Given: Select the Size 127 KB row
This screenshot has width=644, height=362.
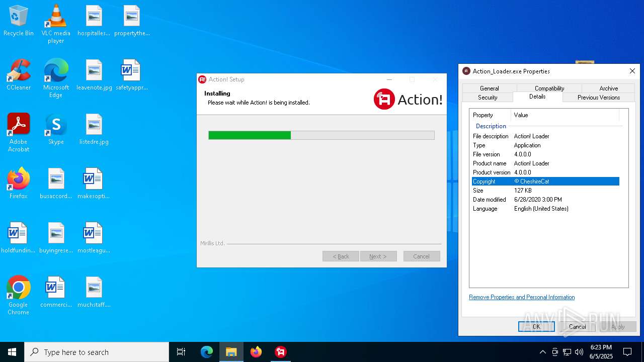Looking at the screenshot, I should click(545, 191).
